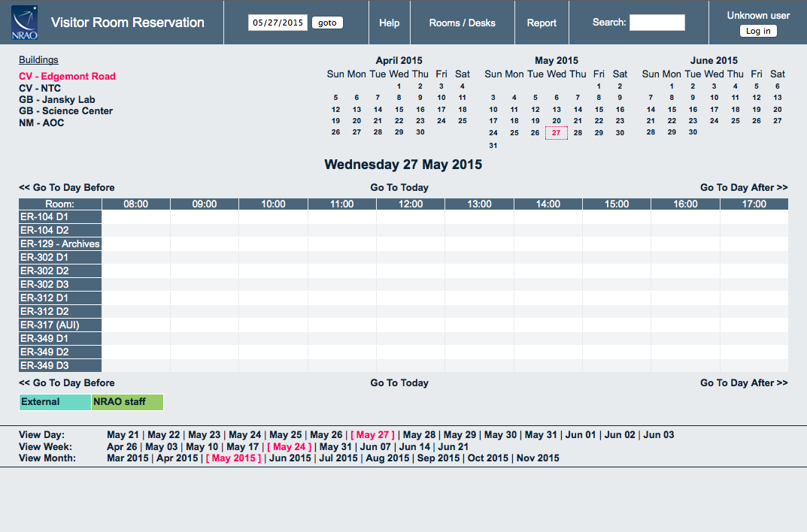Open the Help menu
Viewport: 807px width, 532px height.
(389, 23)
